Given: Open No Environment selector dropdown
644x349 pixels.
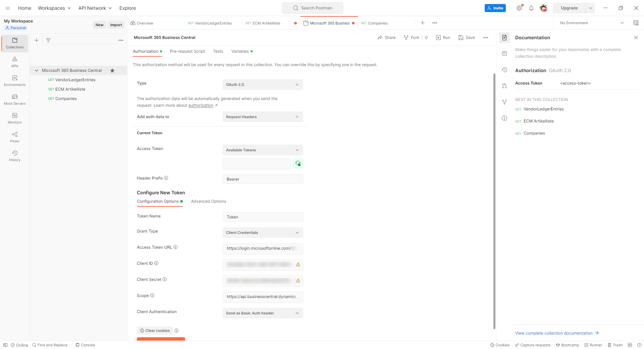Looking at the screenshot, I should click(592, 23).
